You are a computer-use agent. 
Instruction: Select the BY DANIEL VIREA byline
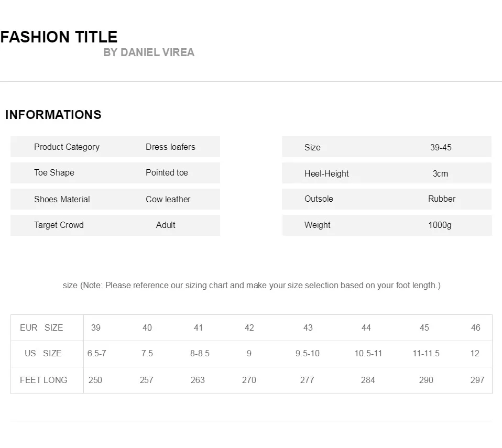(x=149, y=52)
